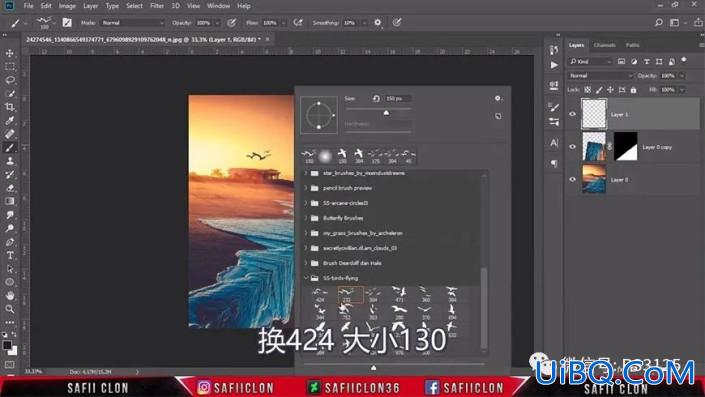Switch to the Paths tab
Screen dimensions: 705x397
tap(632, 45)
